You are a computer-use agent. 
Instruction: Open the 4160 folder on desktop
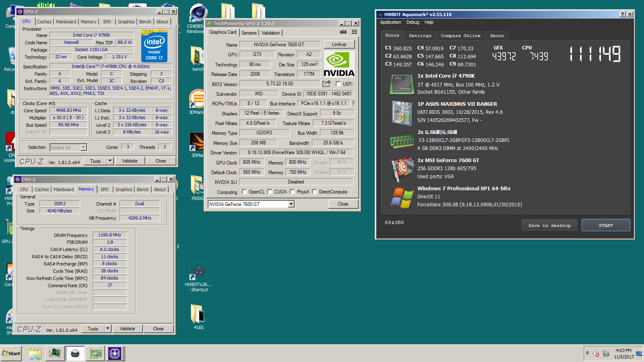point(198,316)
